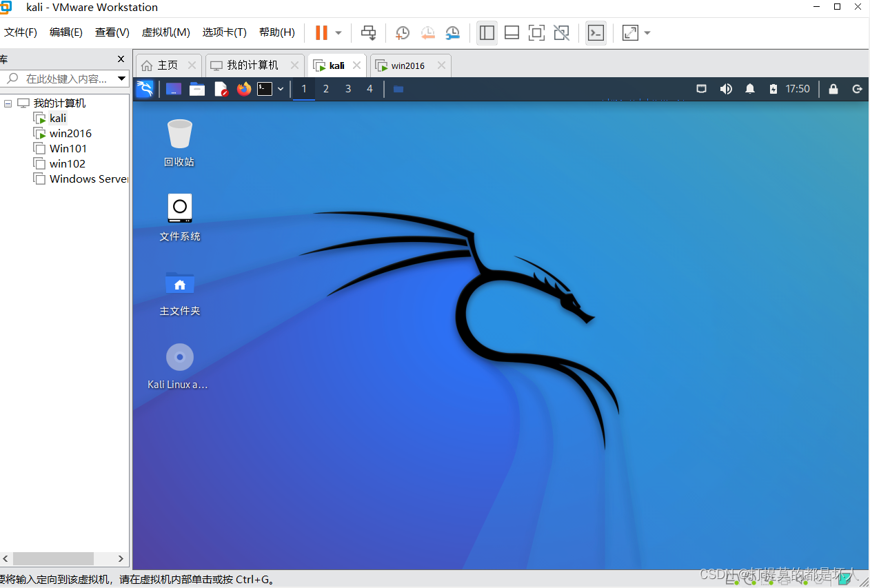
Task: Collapse the 我的计算机 tree node
Action: [8, 103]
